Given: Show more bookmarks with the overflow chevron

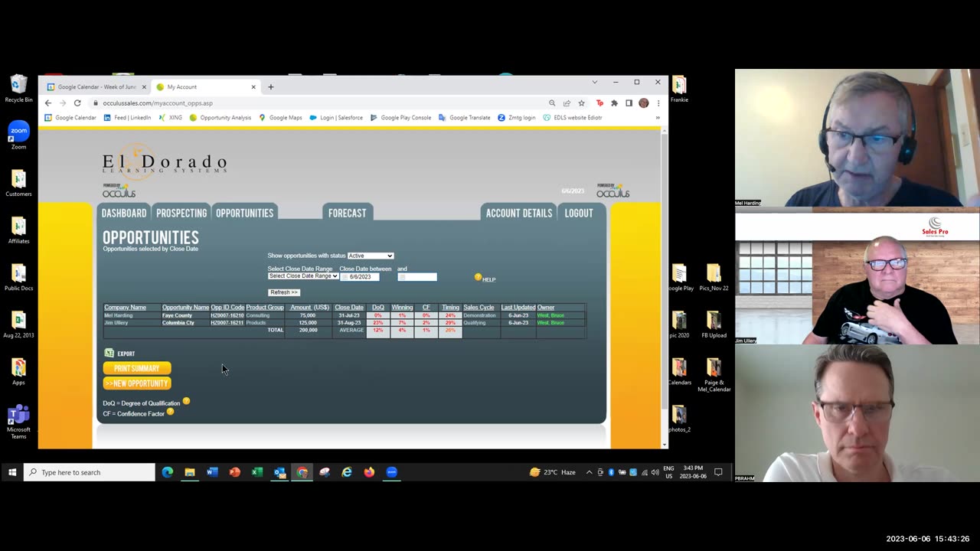Looking at the screenshot, I should coord(657,118).
